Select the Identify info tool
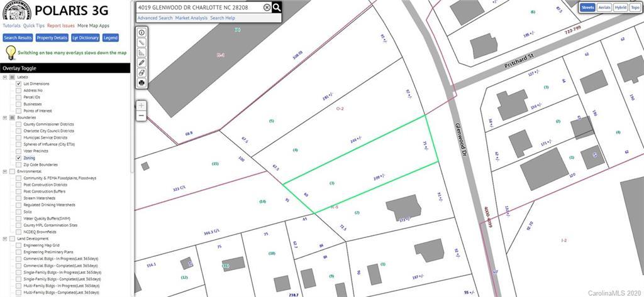Screen dimensions: 644x297 142,33
